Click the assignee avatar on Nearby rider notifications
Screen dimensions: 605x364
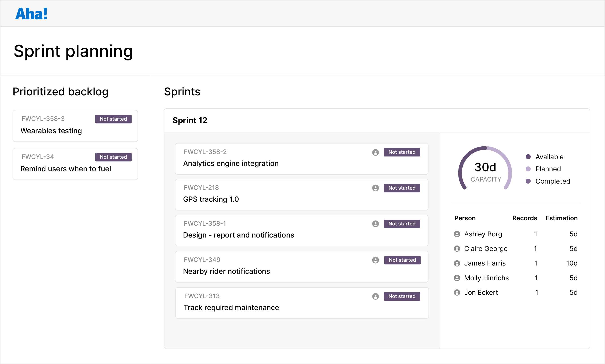point(375,260)
